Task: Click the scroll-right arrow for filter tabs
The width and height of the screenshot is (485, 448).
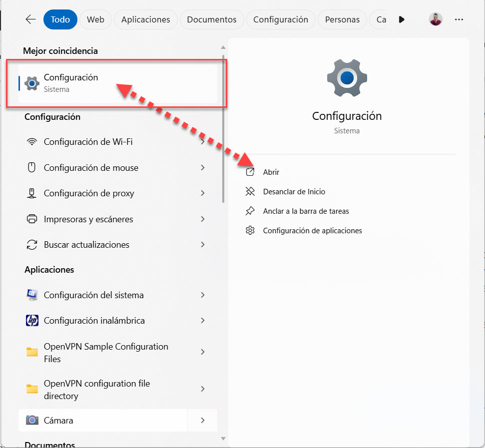Action: click(x=402, y=19)
